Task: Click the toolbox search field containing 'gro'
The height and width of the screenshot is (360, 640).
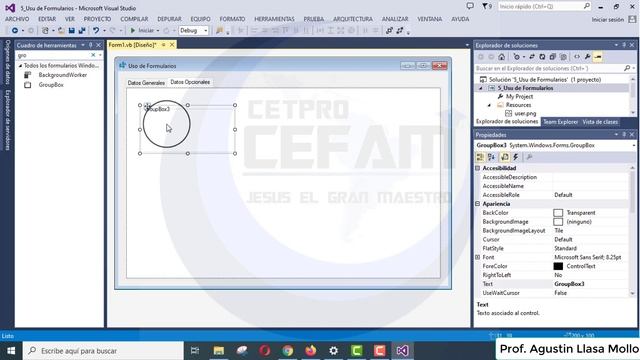Action: [x=53, y=55]
